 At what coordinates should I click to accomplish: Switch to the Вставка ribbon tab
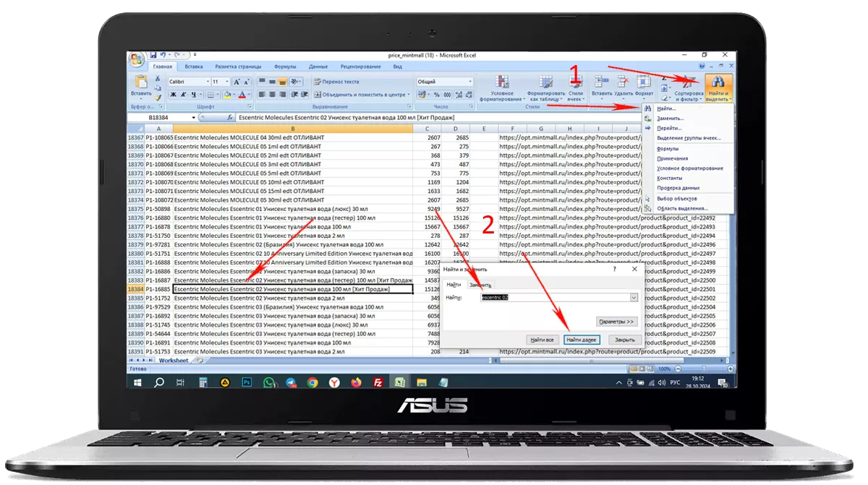click(194, 66)
